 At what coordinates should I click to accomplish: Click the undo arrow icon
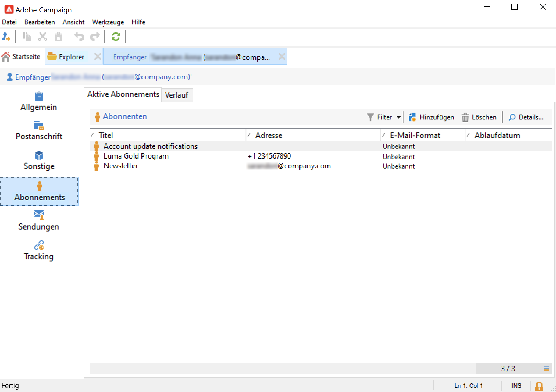79,37
